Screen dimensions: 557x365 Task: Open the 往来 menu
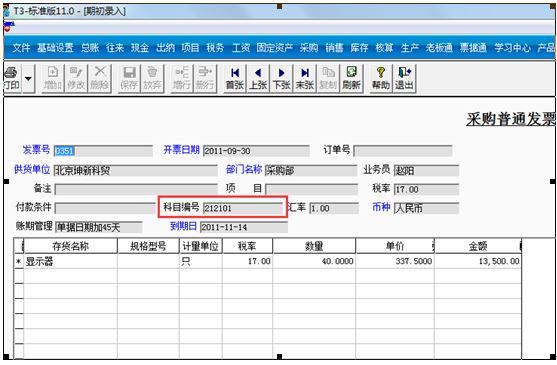pos(115,48)
